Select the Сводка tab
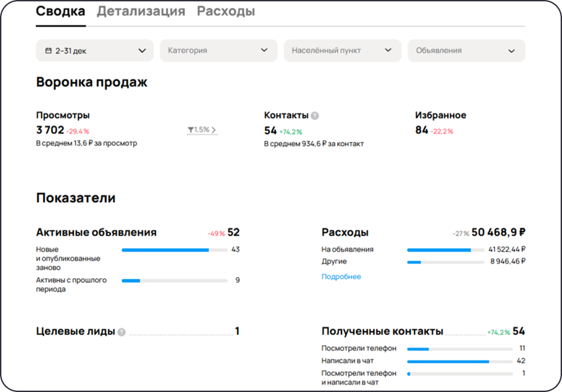 60,11
